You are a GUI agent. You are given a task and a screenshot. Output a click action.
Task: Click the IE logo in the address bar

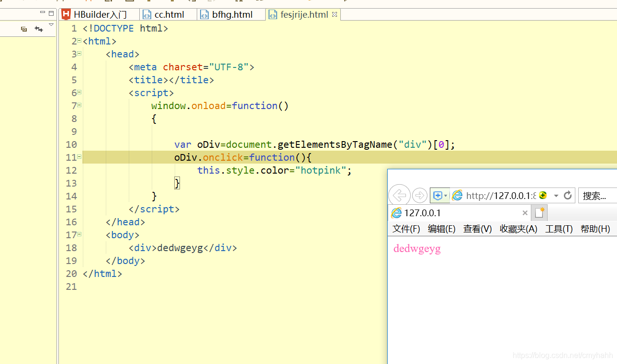(458, 195)
